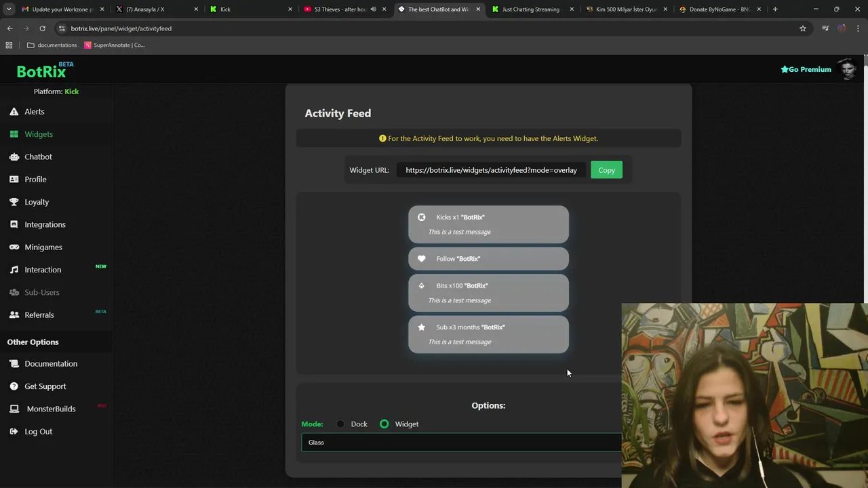Click the Kicks icon in preview card
This screenshot has width=868, height=488.
pyautogui.click(x=422, y=217)
